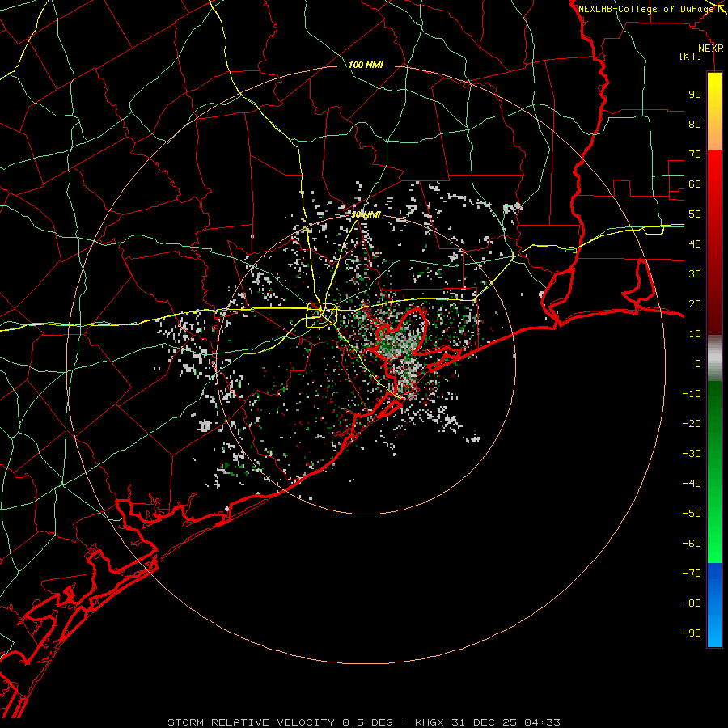This screenshot has width=728, height=728.
Task: Click the -90 value on velocity scale
Action: coord(692,633)
